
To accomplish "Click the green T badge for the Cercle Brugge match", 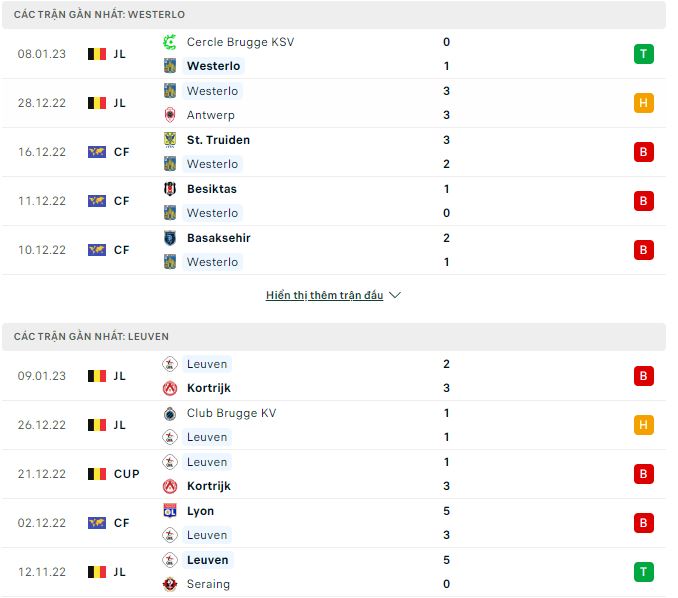I will click(643, 54).
